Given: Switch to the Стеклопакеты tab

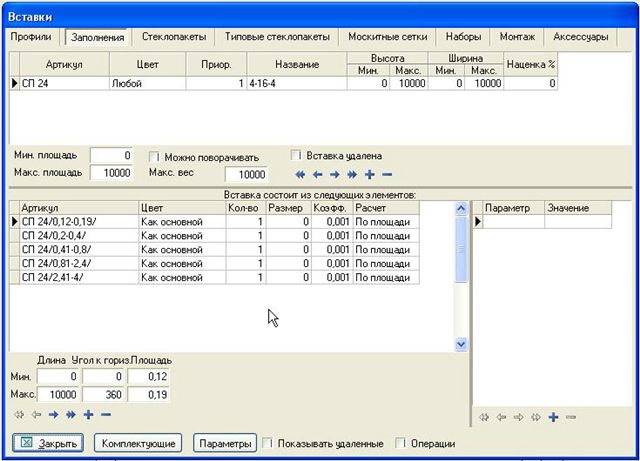Looking at the screenshot, I should [174, 37].
